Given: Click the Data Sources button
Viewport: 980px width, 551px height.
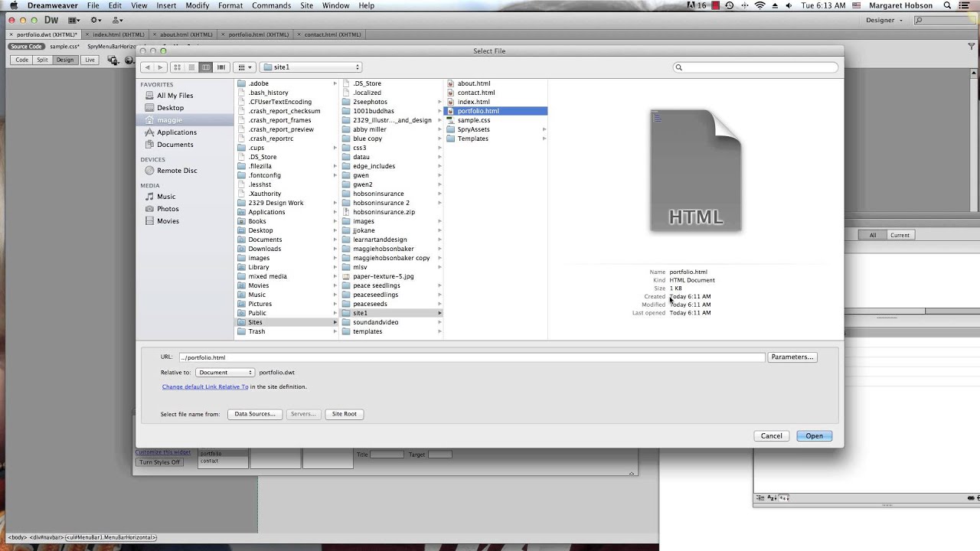Looking at the screenshot, I should click(254, 414).
